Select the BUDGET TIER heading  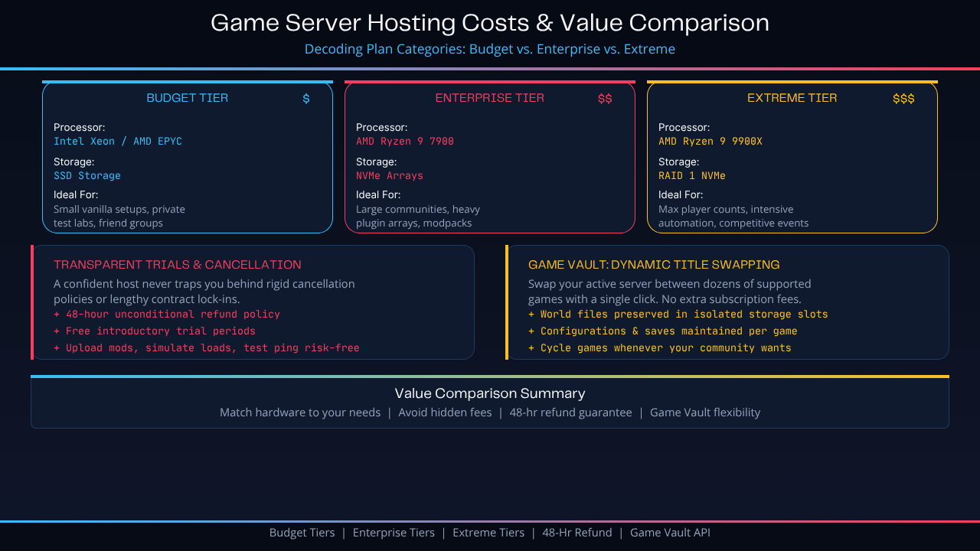tap(188, 98)
